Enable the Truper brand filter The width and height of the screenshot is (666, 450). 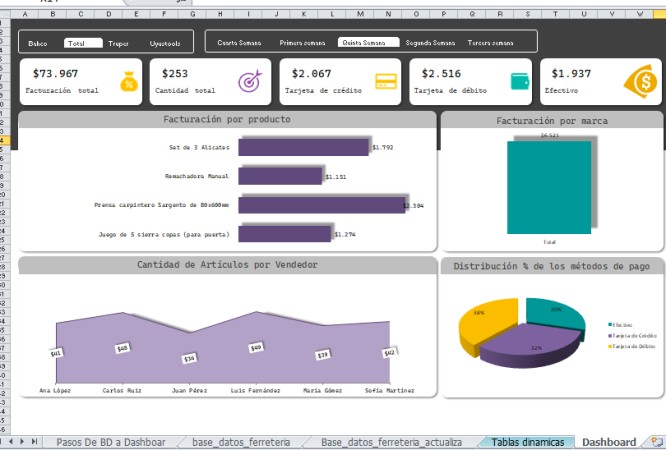(x=118, y=43)
